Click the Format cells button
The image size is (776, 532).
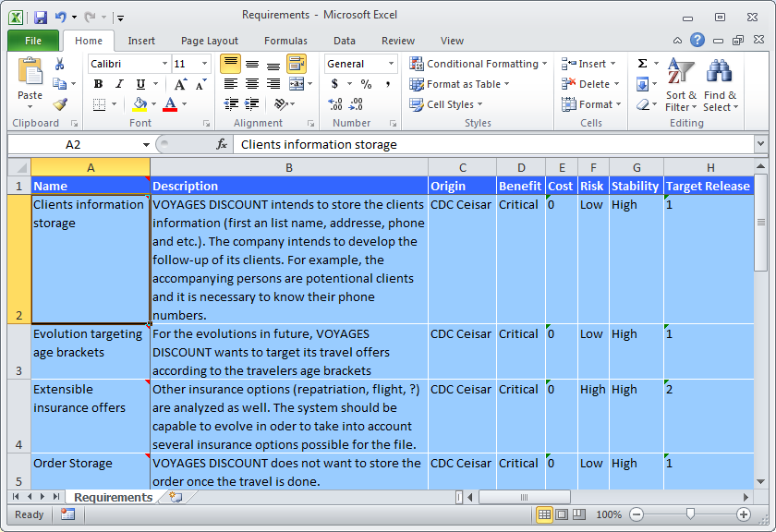pos(591,104)
